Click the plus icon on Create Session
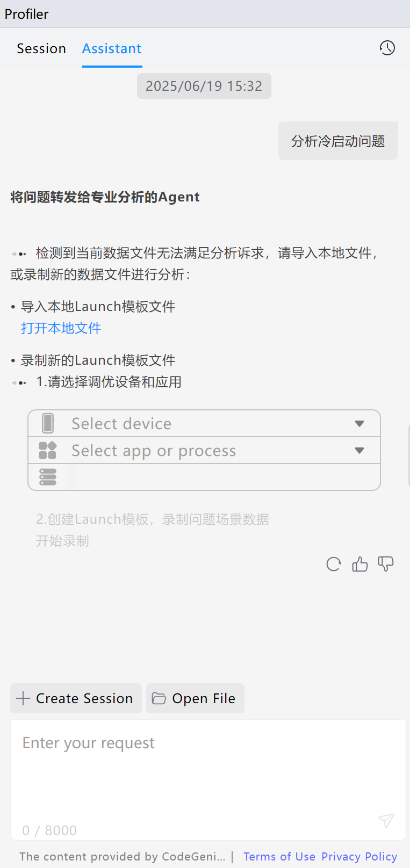 (23, 698)
